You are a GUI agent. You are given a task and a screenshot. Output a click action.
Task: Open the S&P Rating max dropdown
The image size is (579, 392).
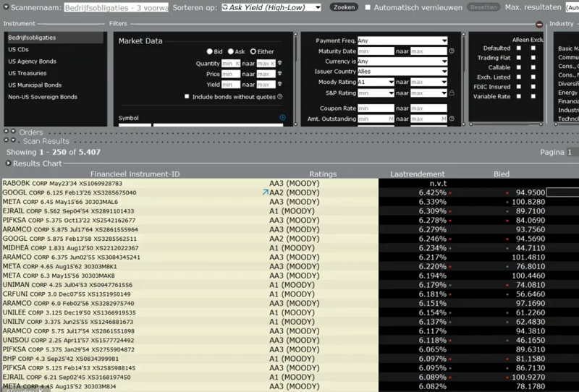click(x=428, y=93)
